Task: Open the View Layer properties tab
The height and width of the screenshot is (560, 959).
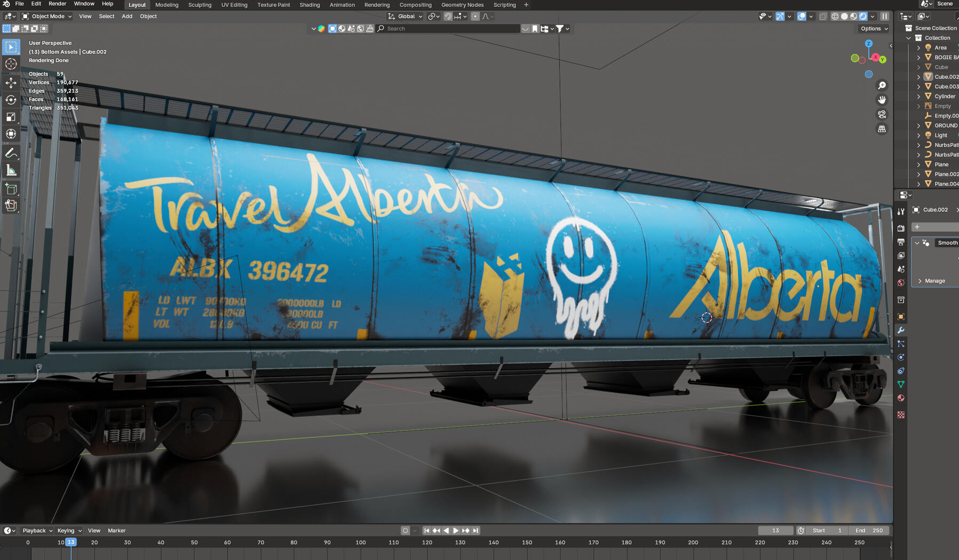Action: [x=901, y=255]
